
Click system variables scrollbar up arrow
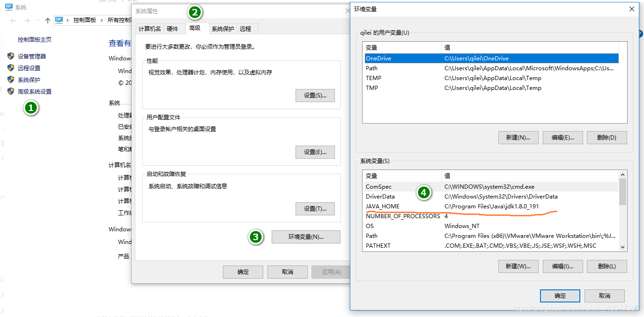click(x=623, y=174)
